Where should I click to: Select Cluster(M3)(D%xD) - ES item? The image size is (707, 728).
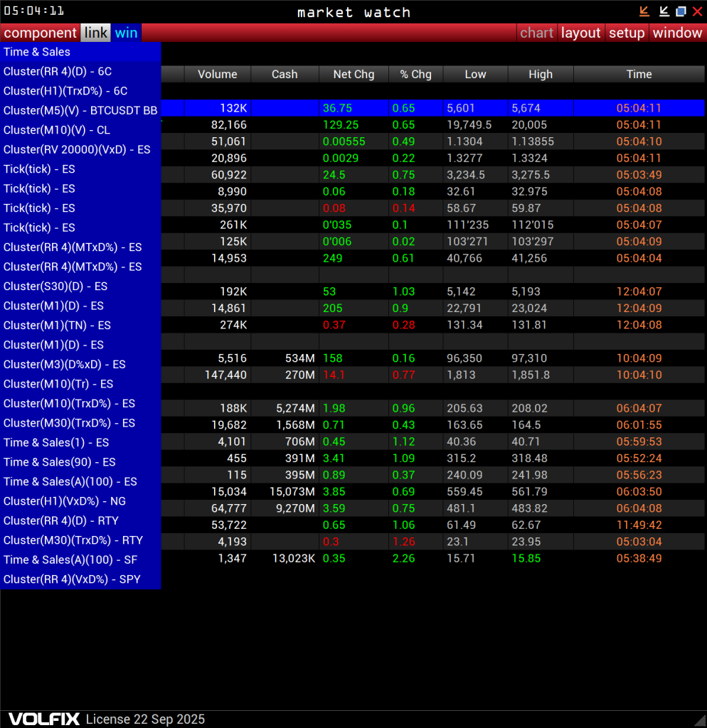[x=80, y=365]
